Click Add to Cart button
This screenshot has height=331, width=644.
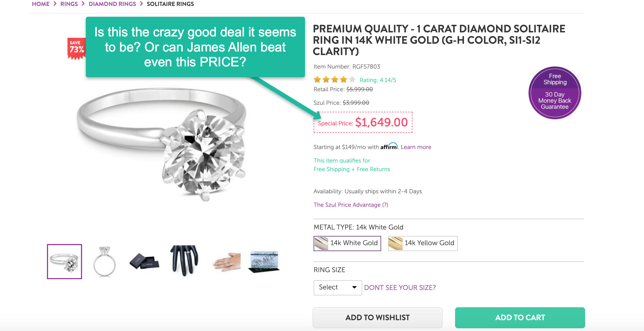click(520, 318)
